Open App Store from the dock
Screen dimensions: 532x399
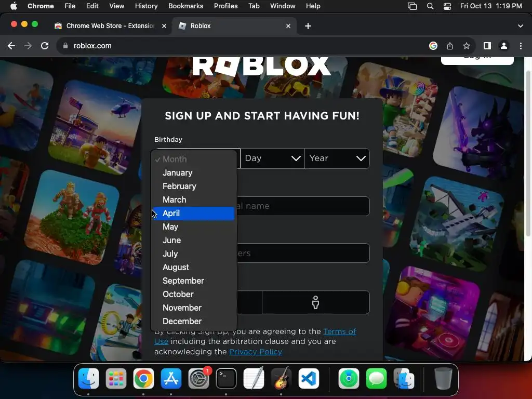tap(171, 378)
